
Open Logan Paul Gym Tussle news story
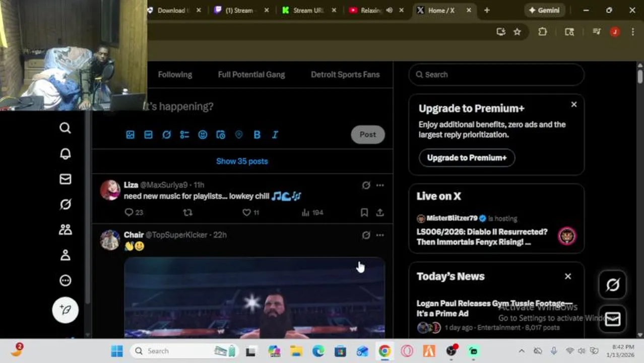[x=494, y=309]
